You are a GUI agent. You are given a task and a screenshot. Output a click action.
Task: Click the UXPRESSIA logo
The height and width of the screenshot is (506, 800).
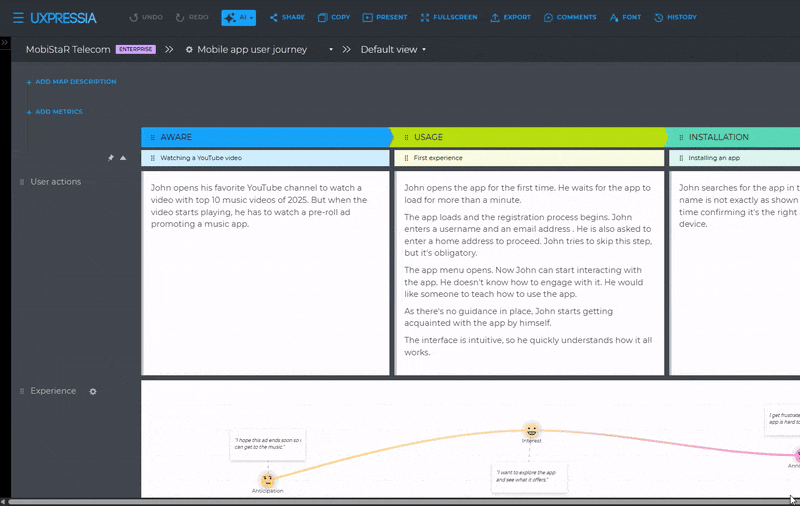tap(63, 18)
